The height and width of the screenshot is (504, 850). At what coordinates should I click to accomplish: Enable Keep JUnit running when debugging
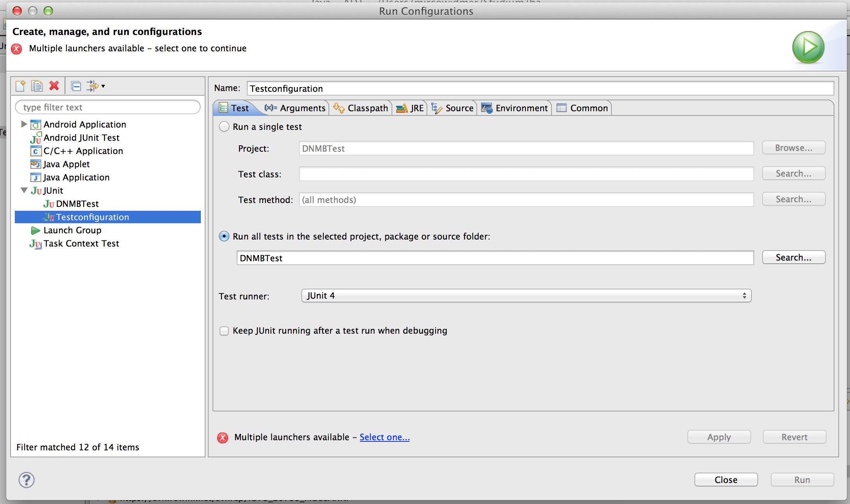tap(224, 331)
